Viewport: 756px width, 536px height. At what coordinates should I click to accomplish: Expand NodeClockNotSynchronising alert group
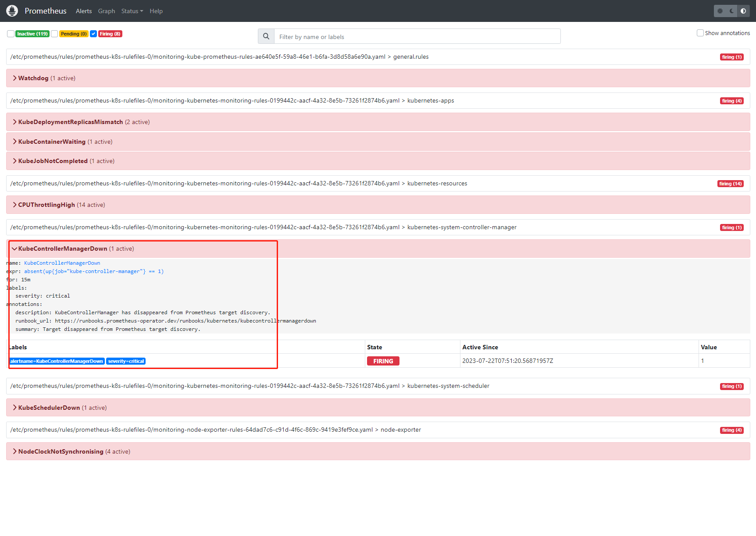click(378, 451)
